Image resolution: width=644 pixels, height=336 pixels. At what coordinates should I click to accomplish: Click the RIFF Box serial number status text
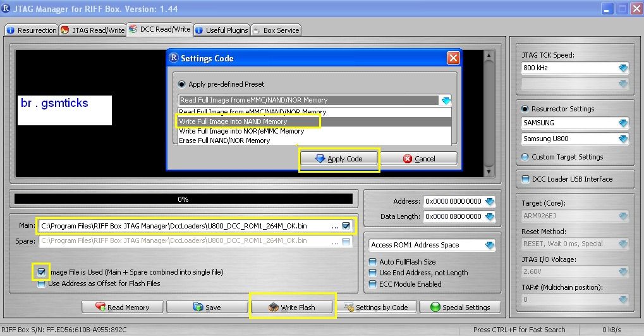[x=64, y=330]
